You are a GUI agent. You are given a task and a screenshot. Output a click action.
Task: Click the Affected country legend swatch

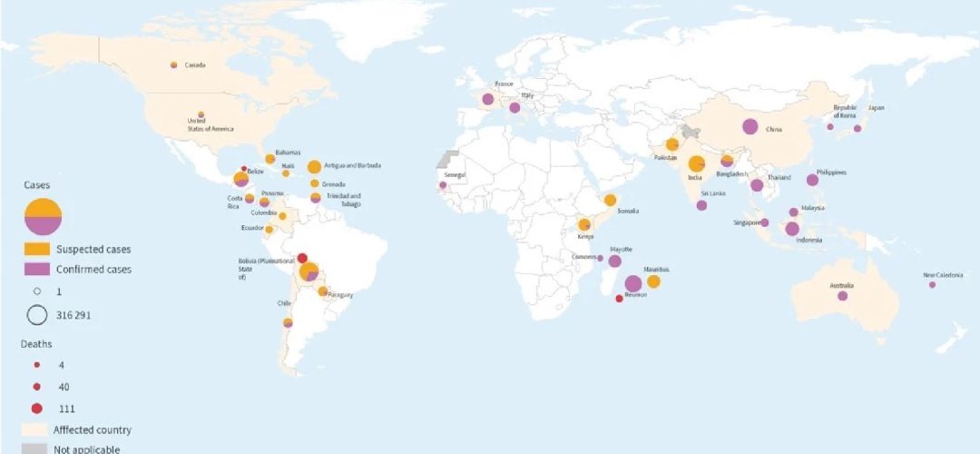(34, 430)
